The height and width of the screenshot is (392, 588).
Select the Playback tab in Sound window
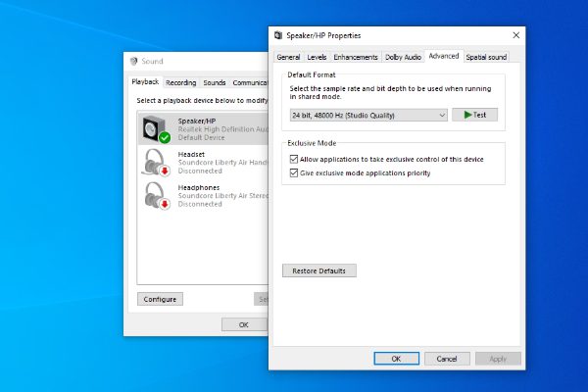point(145,81)
